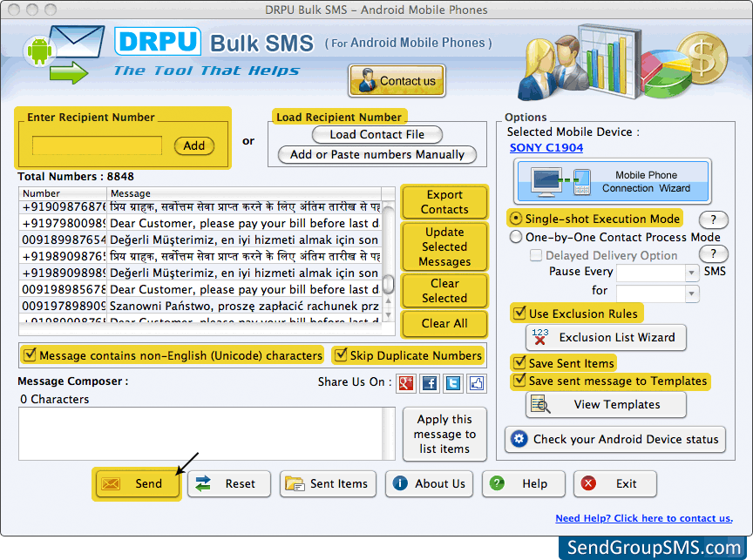Select row with number +9198909876
This screenshot has height=560, width=753.
(x=200, y=256)
